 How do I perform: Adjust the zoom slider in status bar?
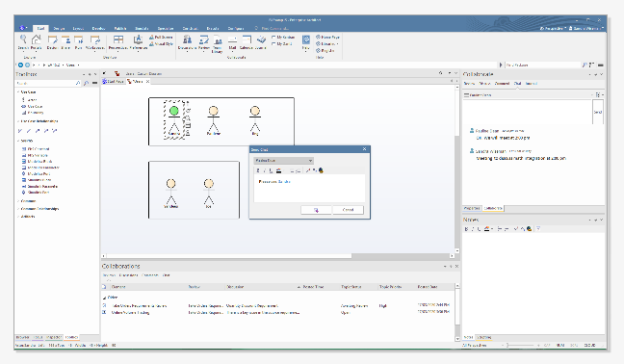(x=521, y=346)
